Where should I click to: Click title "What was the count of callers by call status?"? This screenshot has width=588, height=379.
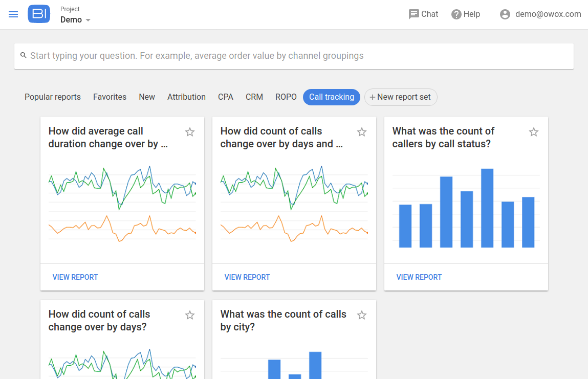coord(443,138)
